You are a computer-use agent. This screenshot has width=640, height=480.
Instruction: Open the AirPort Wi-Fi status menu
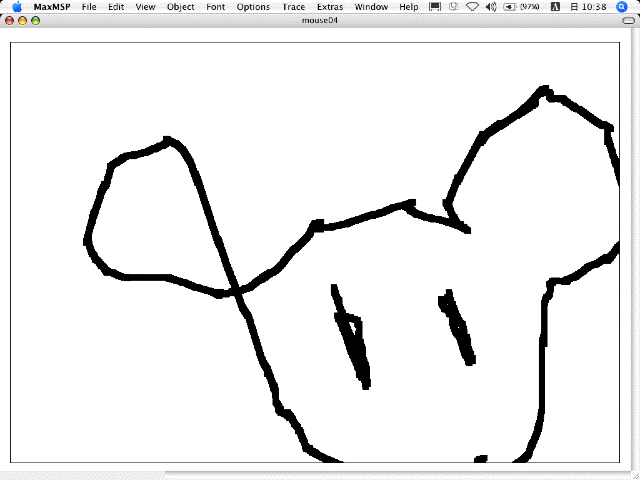click(472, 7)
